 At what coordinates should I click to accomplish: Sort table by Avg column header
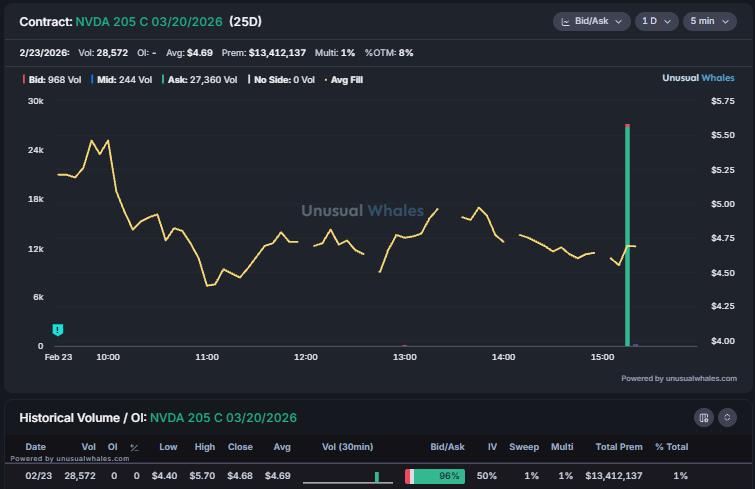(x=282, y=447)
